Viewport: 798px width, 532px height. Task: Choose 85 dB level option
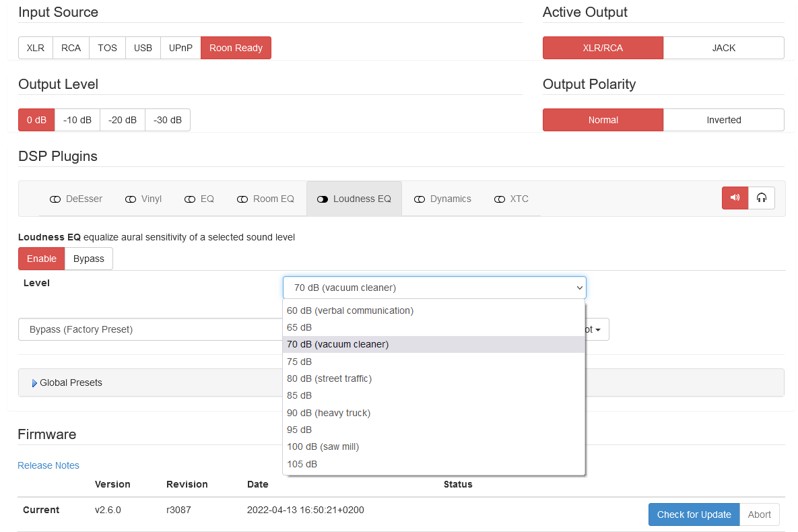[434, 395]
